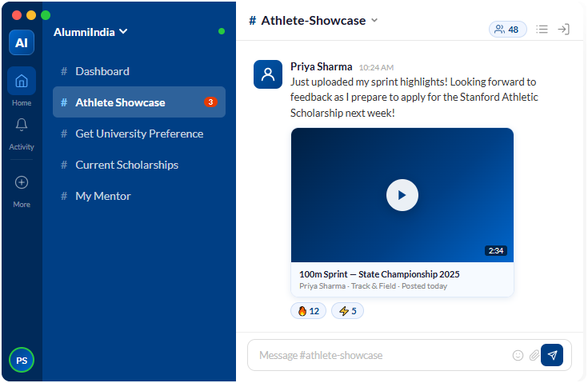Send message with paper plane button
Screen dimensions: 588x383
552,355
